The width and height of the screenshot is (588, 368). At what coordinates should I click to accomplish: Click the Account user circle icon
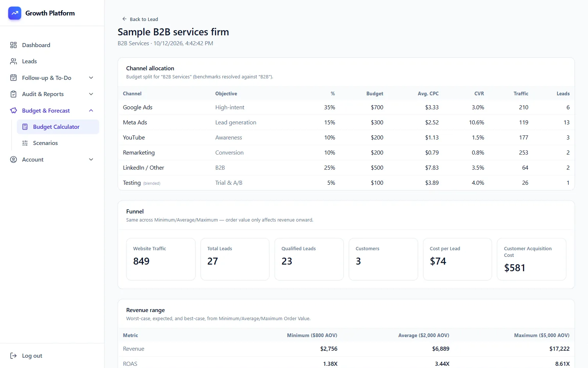(x=14, y=159)
